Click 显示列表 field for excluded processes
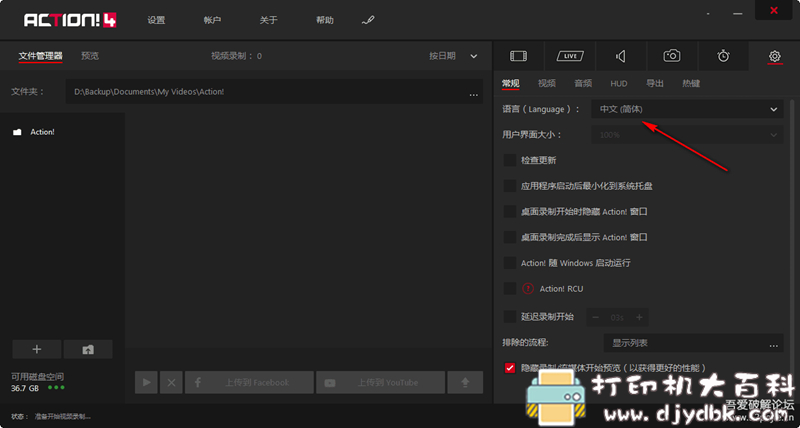This screenshot has width=800, height=428. 693,343
